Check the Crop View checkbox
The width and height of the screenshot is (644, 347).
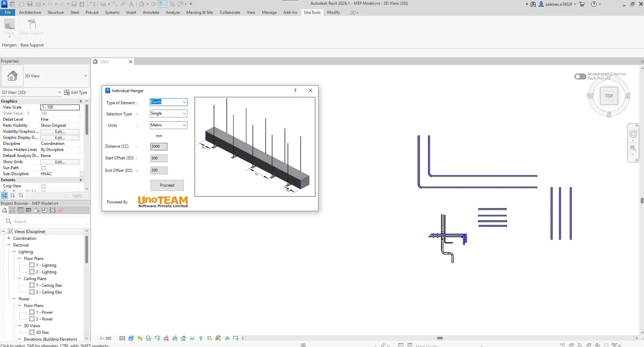point(43,186)
